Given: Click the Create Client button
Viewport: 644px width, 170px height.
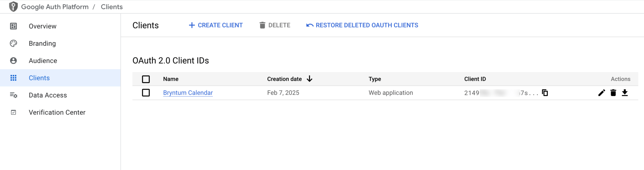Looking at the screenshot, I should pyautogui.click(x=216, y=25).
